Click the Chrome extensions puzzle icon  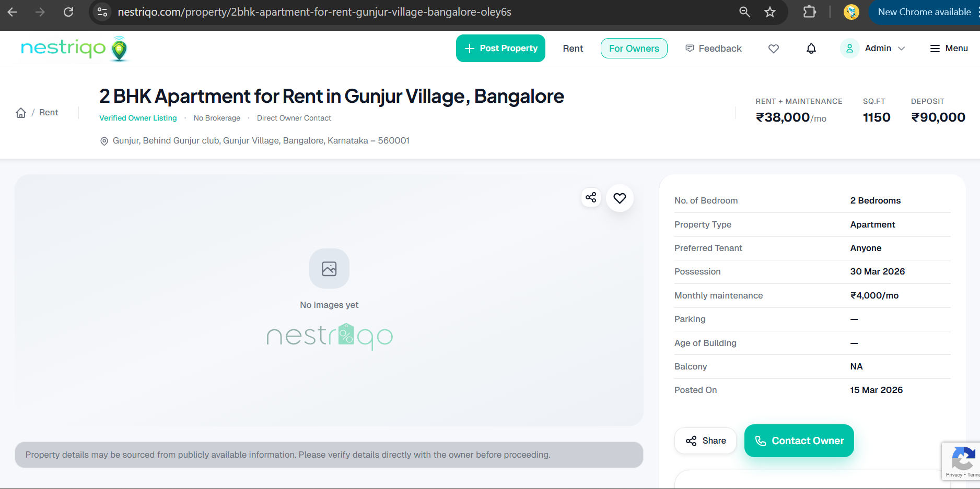(x=809, y=11)
